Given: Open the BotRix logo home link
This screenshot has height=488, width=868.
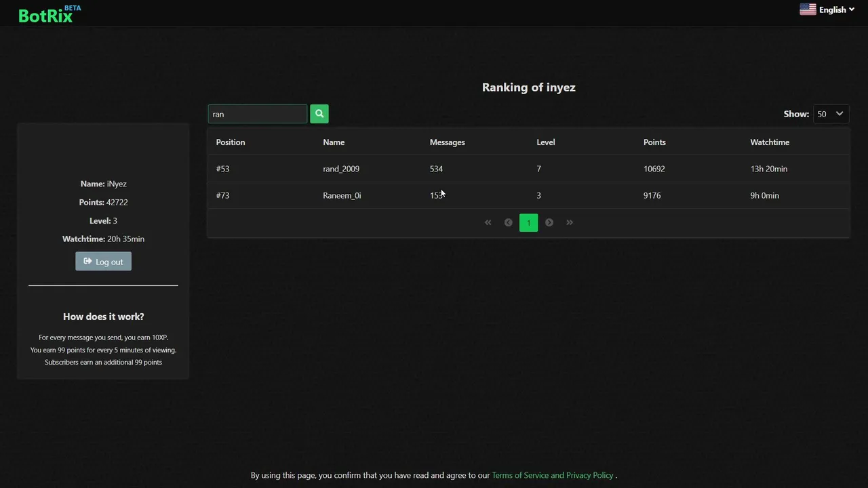Looking at the screenshot, I should coord(45,16).
